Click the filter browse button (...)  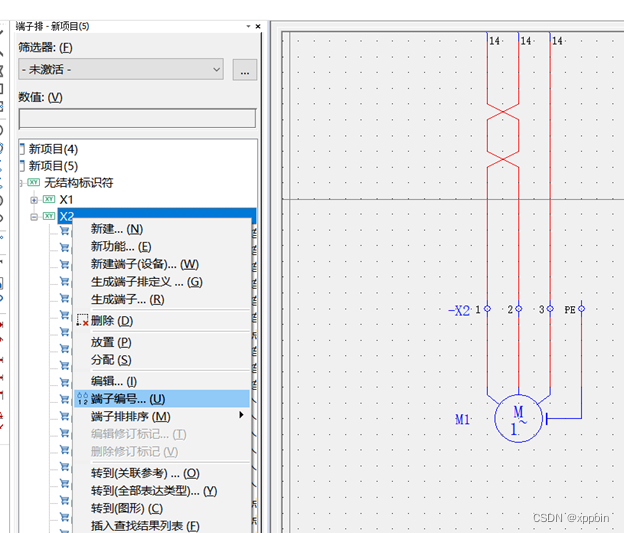click(x=244, y=70)
